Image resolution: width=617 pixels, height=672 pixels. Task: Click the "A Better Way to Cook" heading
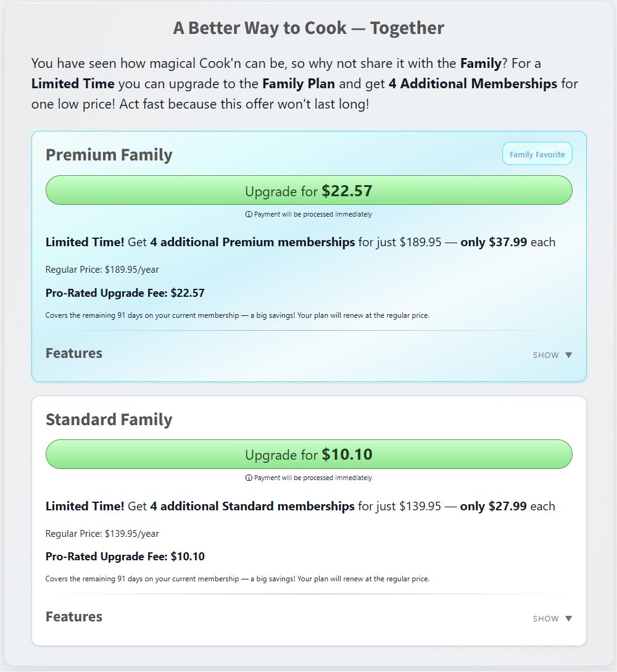[308, 28]
